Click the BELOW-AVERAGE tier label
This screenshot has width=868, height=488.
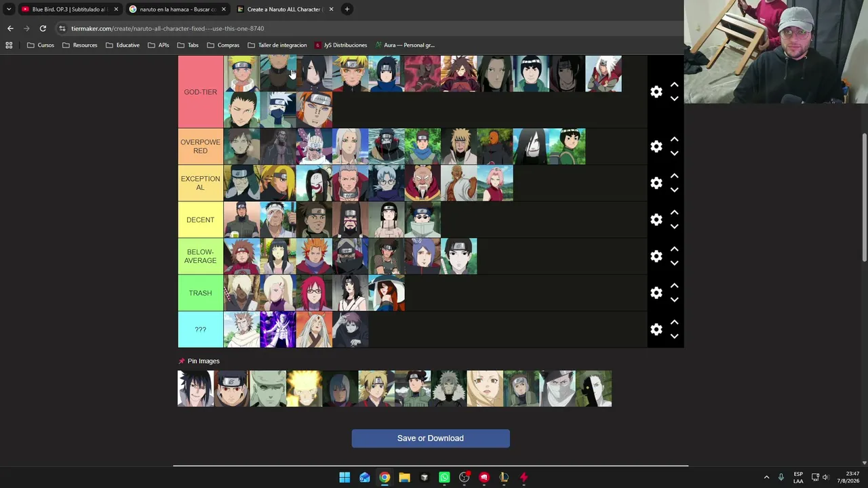pyautogui.click(x=201, y=256)
